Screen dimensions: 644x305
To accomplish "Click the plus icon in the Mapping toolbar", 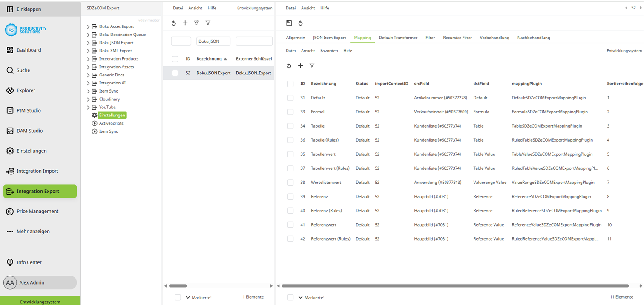I will [301, 66].
